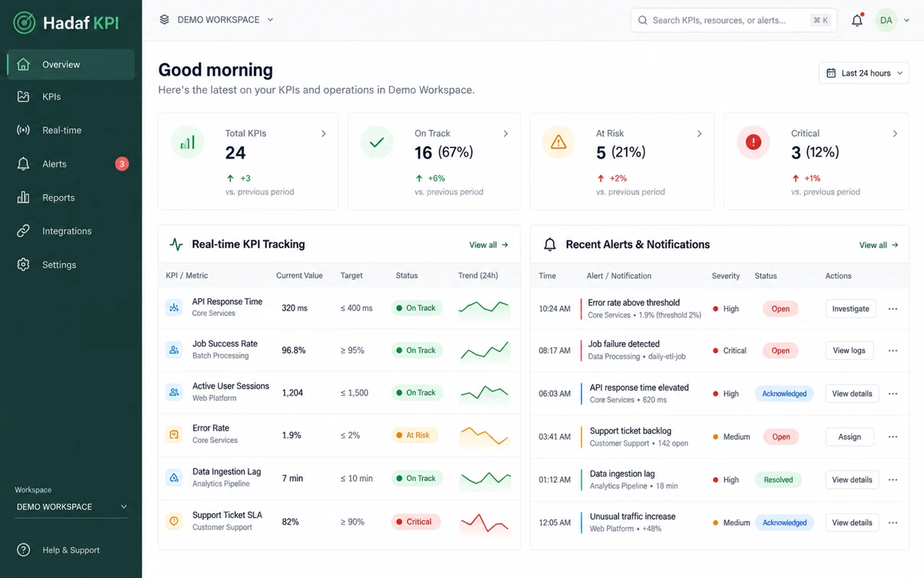924x578 pixels.
Task: Open the DA user avatar menu
Action: pos(886,20)
